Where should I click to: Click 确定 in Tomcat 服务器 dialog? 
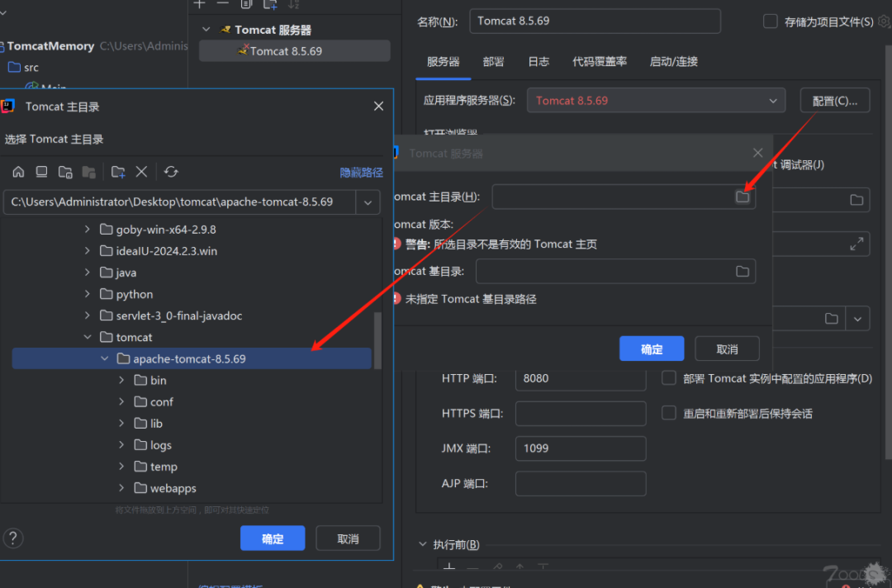(x=652, y=349)
